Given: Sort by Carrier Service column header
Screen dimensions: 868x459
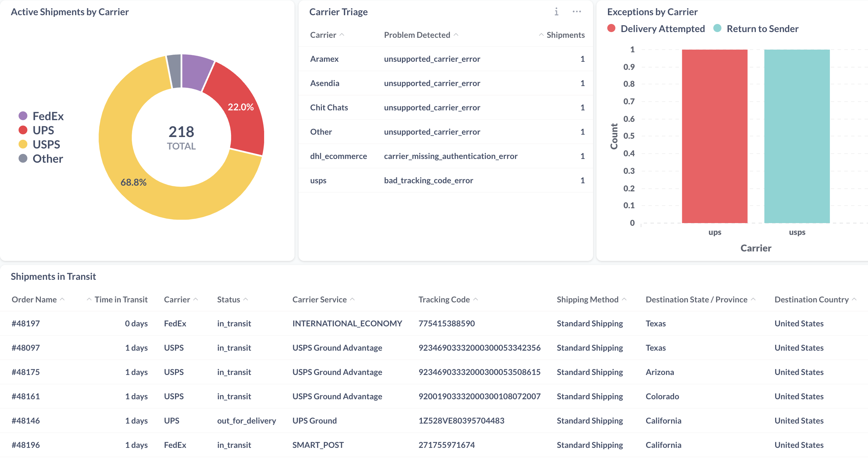Looking at the screenshot, I should point(319,299).
